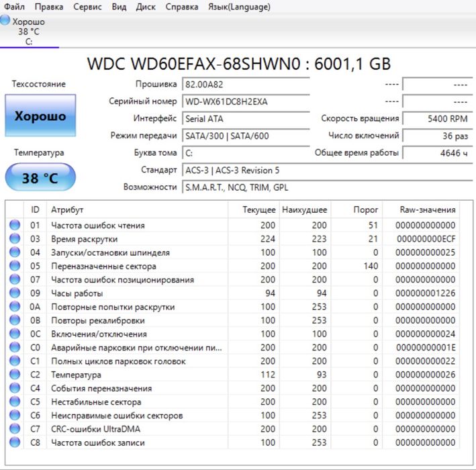This screenshot has width=476, height=470.
Task: Click the Порог column header
Action: (356, 209)
